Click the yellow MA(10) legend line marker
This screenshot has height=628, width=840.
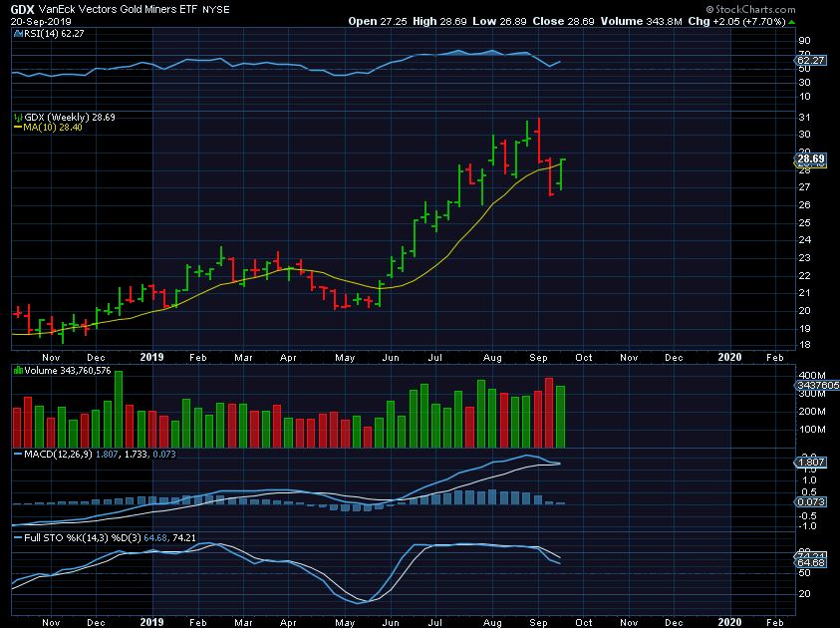tap(17, 128)
